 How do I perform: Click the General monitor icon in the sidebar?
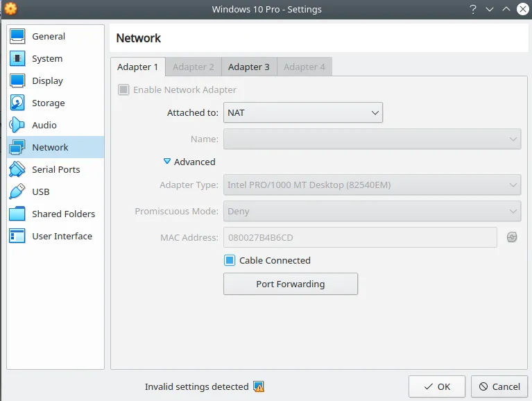point(17,36)
